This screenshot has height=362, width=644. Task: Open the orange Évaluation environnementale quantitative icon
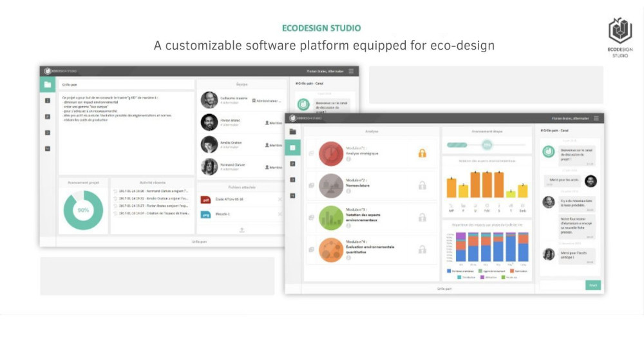[x=331, y=249]
